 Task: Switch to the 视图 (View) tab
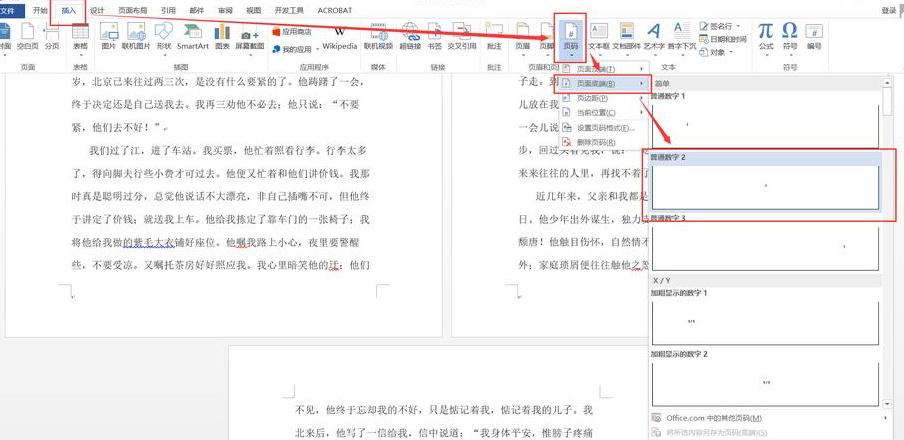(253, 10)
